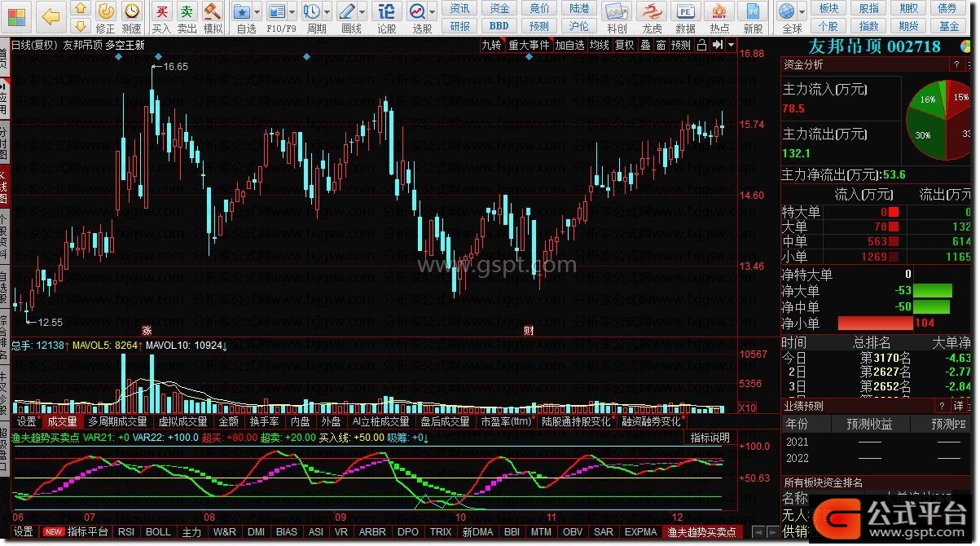Toggle the 预测 option on chart header
The image size is (980, 546).
[681, 45]
